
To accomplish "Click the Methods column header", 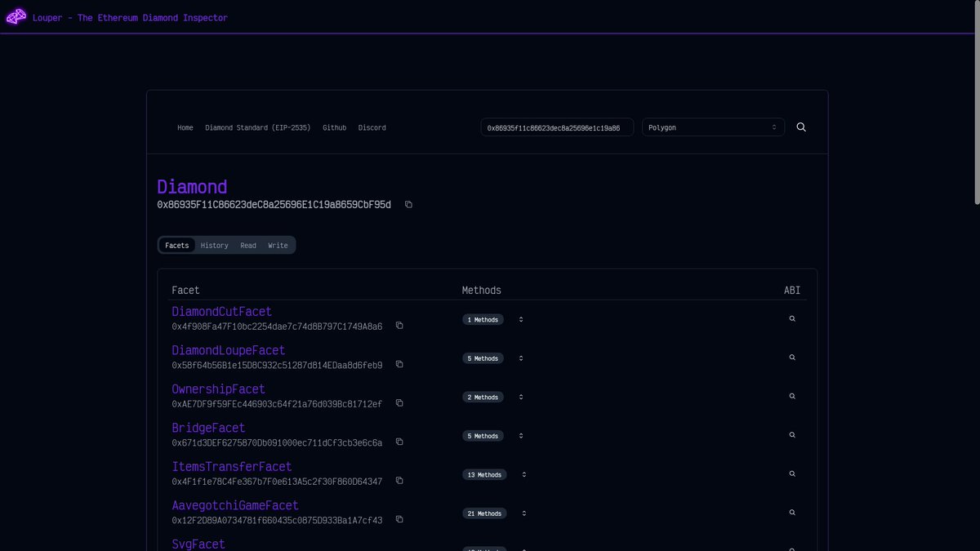I will (482, 291).
